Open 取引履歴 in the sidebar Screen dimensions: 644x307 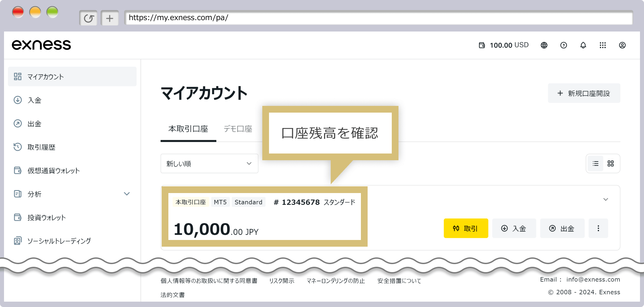(72, 147)
